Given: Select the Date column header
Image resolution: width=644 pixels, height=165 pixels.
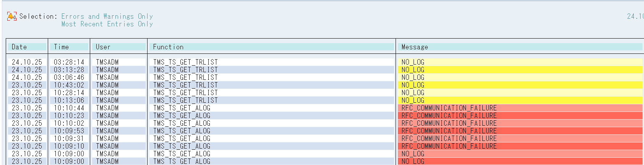Looking at the screenshot, I should click(x=27, y=47).
